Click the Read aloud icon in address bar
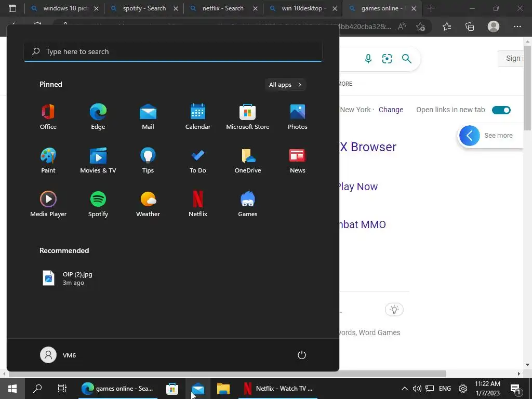The width and height of the screenshot is (532, 399). click(x=402, y=26)
